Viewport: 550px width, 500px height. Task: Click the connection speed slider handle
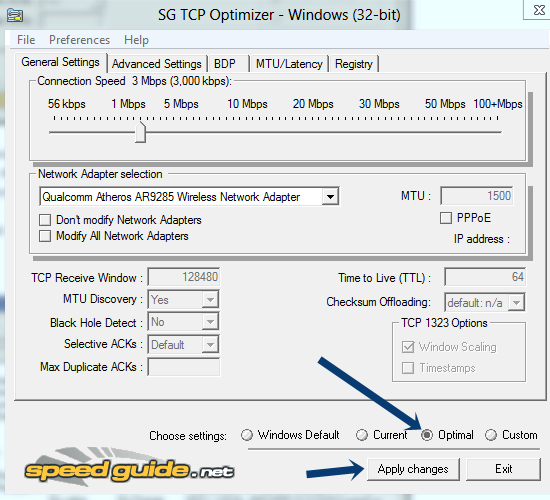[141, 132]
